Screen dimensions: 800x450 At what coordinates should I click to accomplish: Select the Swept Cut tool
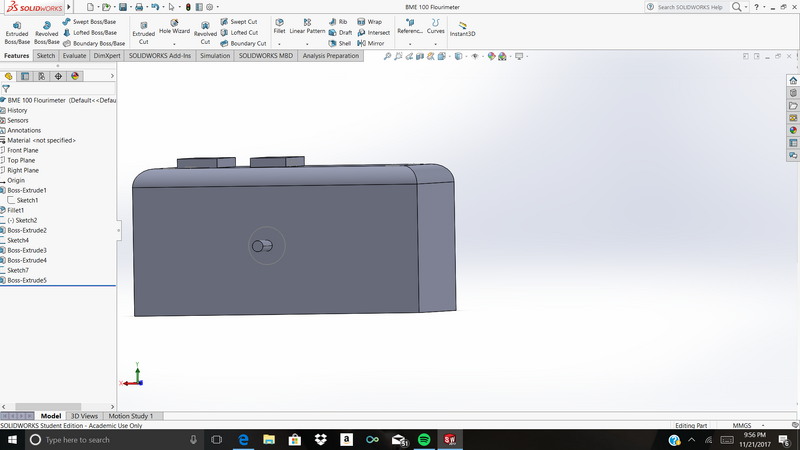click(239, 21)
